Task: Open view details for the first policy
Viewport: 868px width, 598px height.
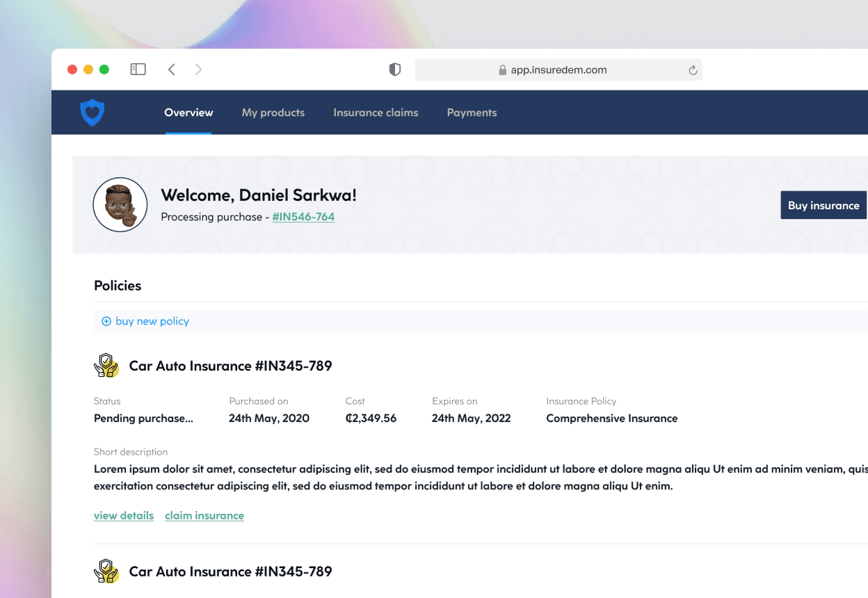Action: [124, 515]
